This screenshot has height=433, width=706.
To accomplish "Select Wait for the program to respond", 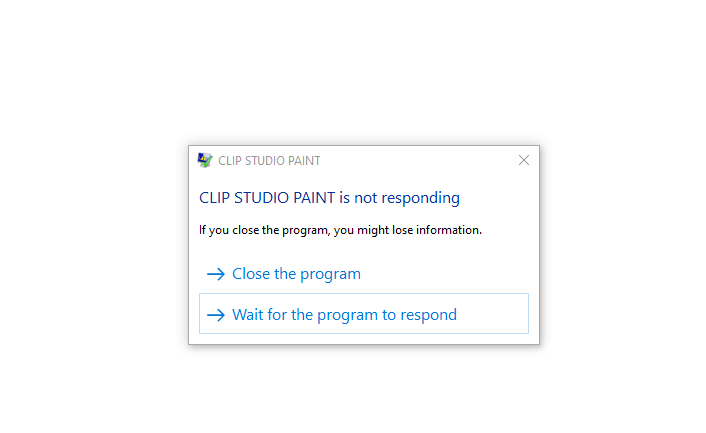I will 344,315.
